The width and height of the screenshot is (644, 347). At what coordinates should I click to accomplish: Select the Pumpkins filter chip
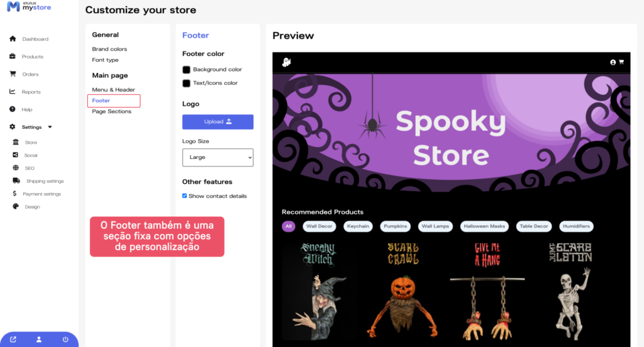point(395,226)
